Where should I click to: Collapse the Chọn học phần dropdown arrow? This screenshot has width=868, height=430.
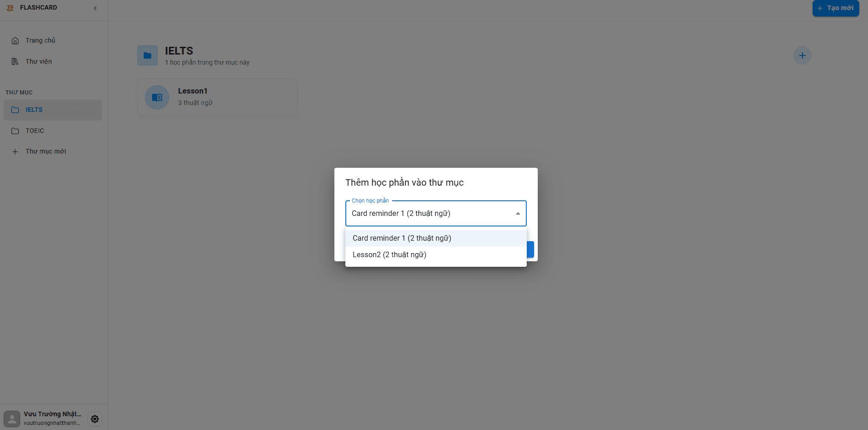pyautogui.click(x=518, y=214)
